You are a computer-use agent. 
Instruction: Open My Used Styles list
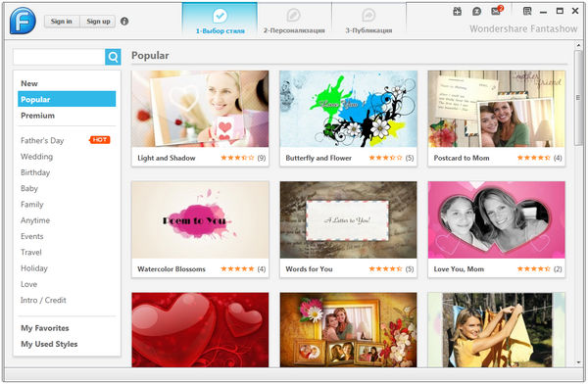coord(49,344)
